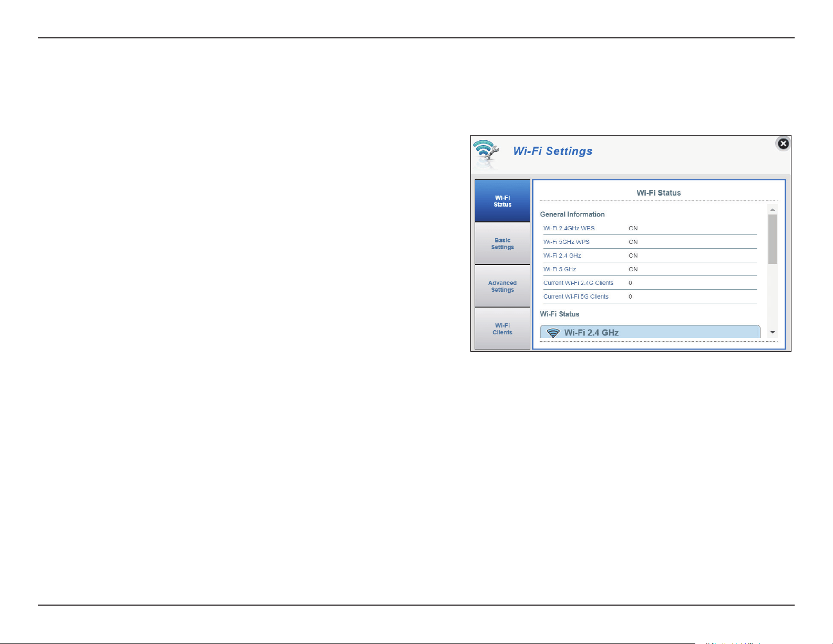
Task: Click the 0 value for 5G Clients
Action: point(631,297)
